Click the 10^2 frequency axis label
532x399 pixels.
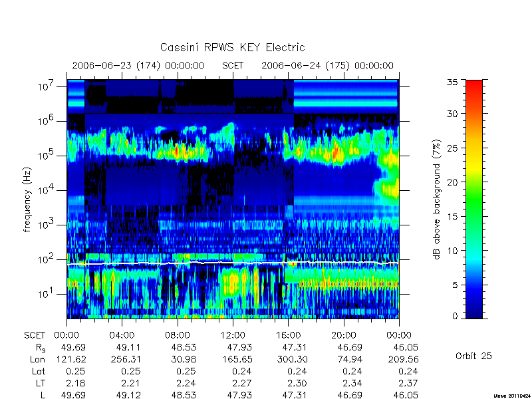coord(46,259)
